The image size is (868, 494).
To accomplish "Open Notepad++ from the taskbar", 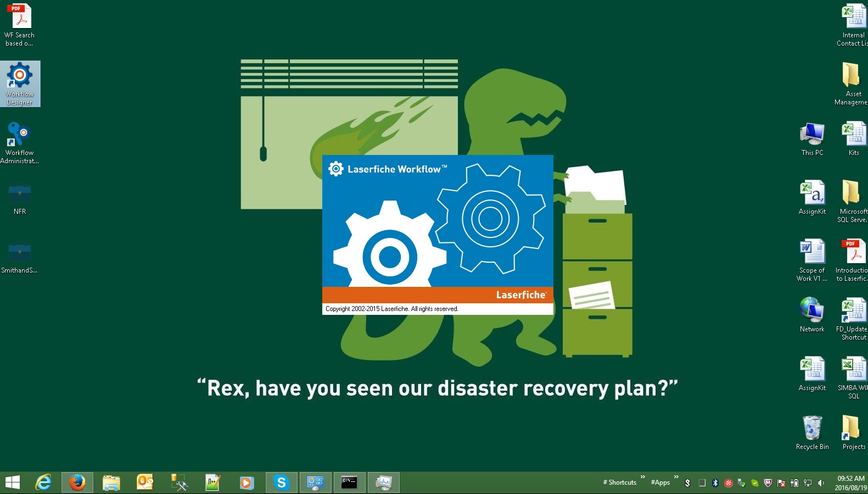I will 213,482.
